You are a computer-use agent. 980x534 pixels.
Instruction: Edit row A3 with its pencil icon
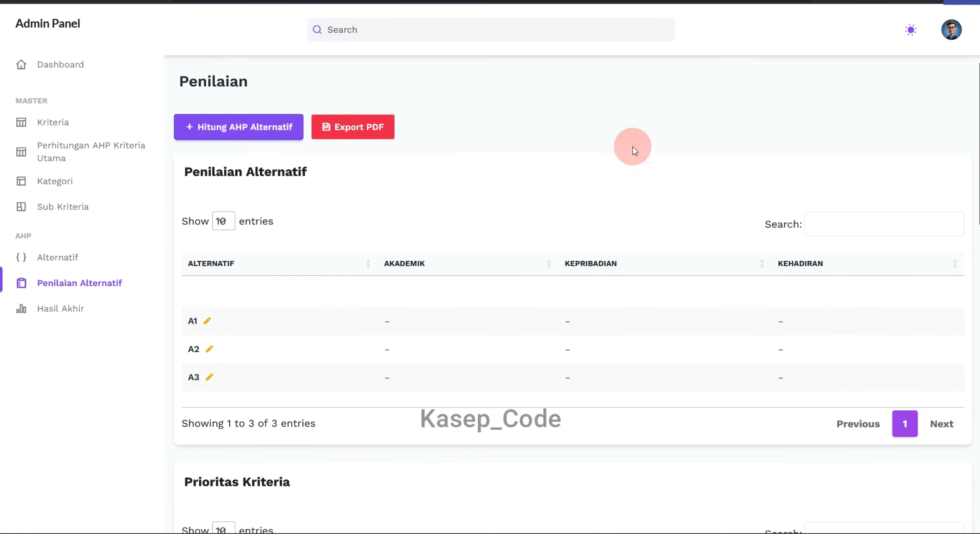(209, 377)
